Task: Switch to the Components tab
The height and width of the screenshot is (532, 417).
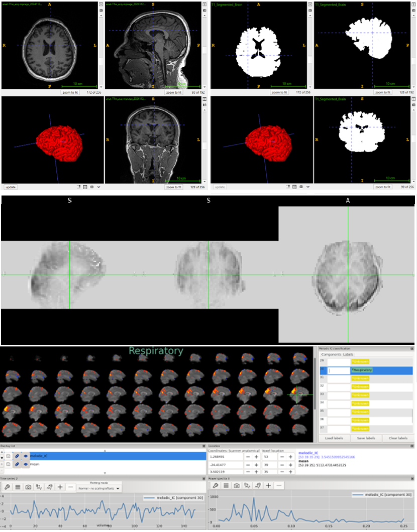Action: (332, 354)
